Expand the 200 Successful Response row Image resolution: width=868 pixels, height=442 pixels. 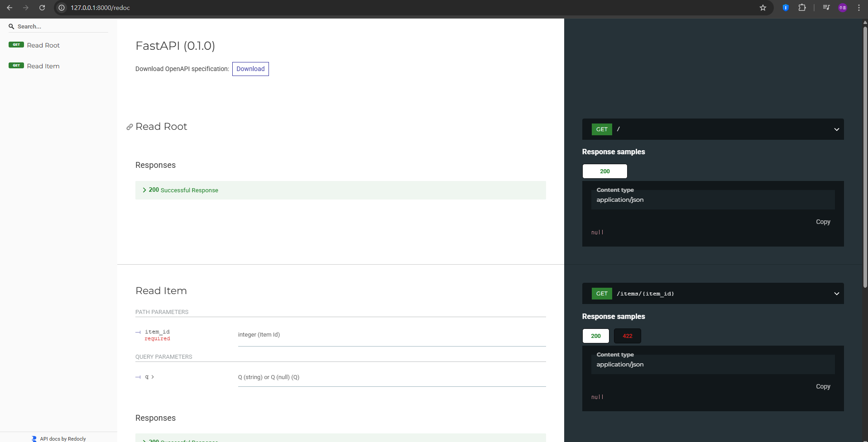click(340, 190)
